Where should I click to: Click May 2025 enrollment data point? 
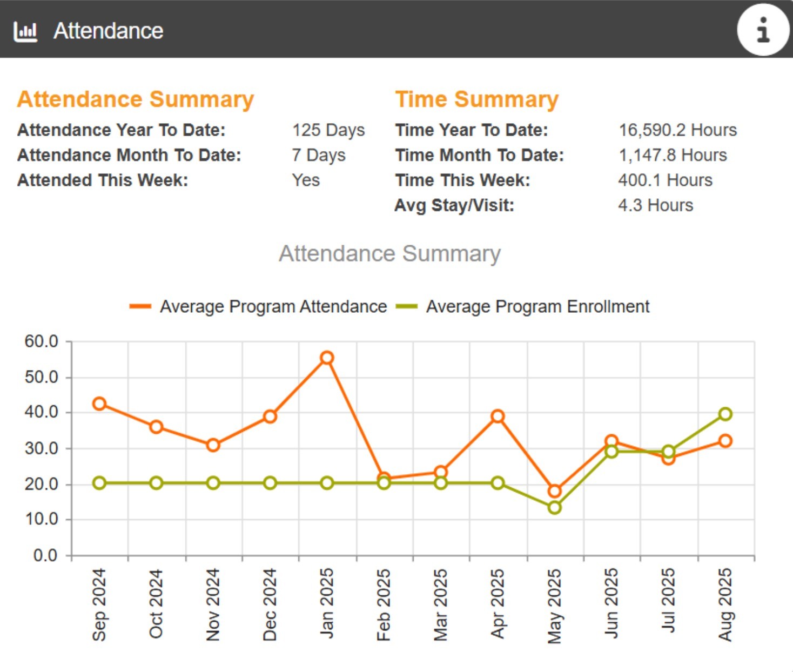[x=554, y=508]
